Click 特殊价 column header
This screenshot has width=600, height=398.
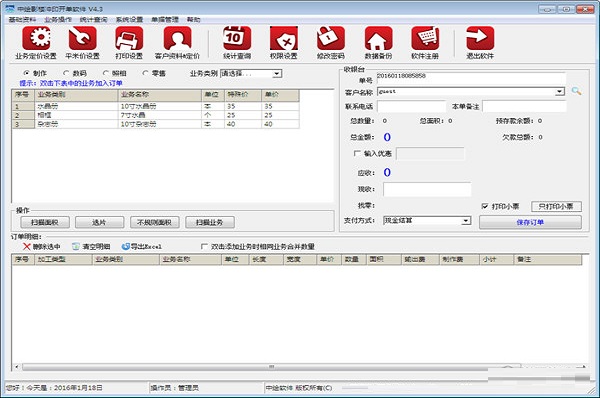point(243,95)
